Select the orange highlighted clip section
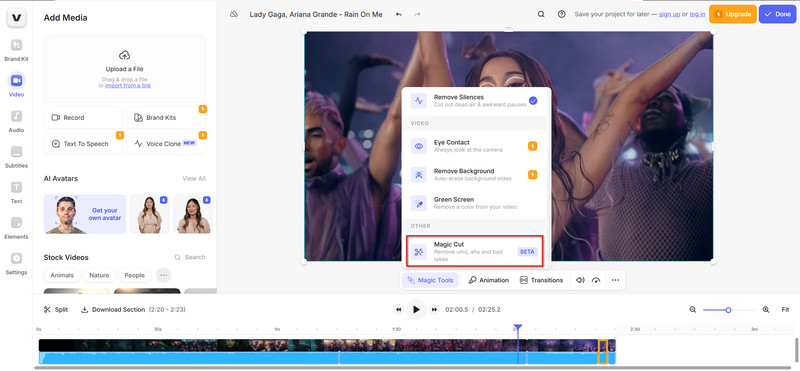The image size is (800, 371). [x=603, y=352]
